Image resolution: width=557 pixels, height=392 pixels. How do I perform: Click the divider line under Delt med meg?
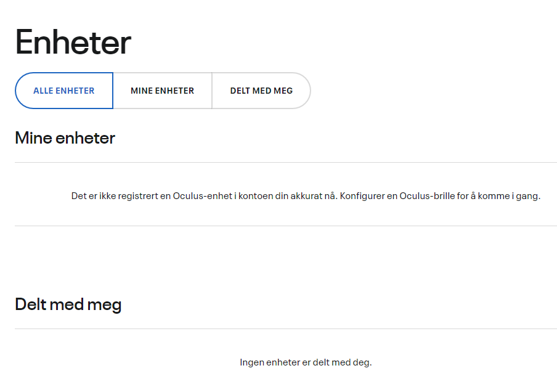coord(286,329)
